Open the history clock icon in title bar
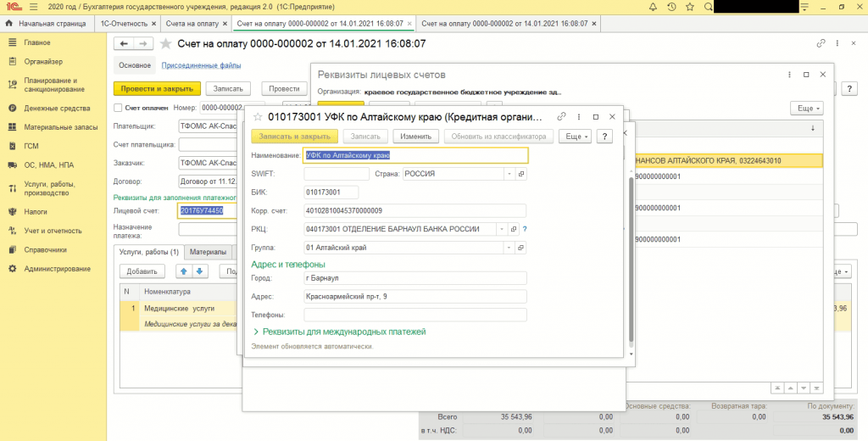This screenshot has height=441, width=868. coord(671,7)
